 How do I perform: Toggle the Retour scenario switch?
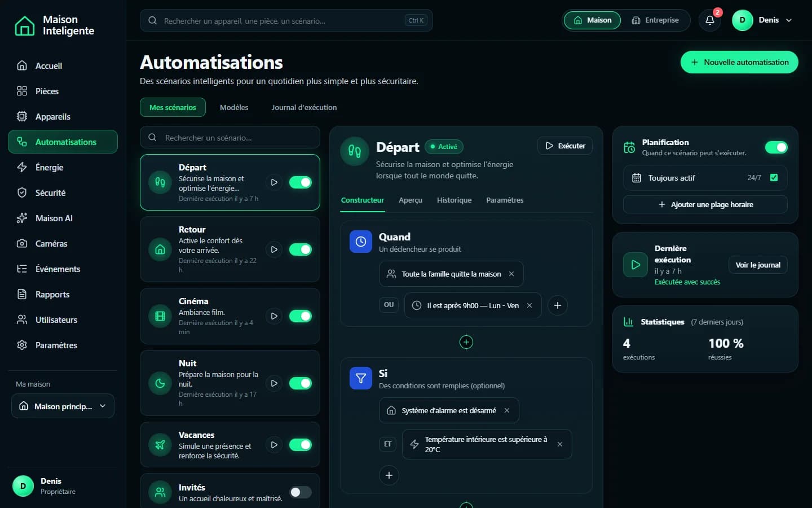301,249
